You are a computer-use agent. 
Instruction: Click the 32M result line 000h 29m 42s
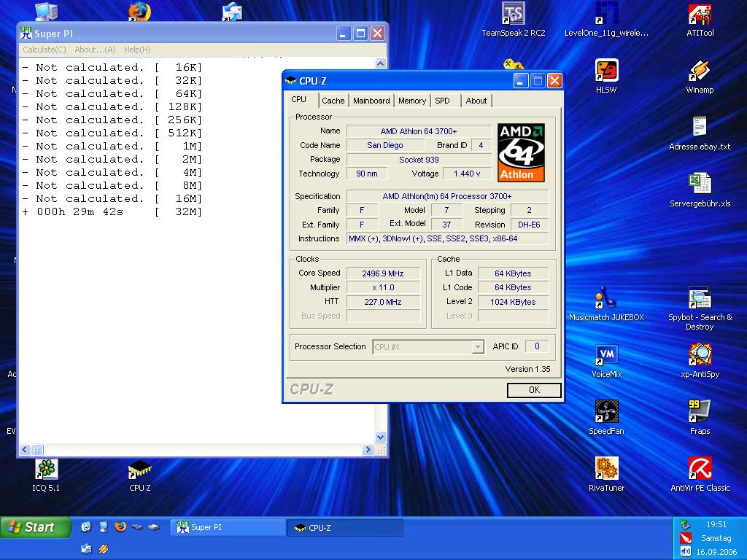tap(112, 212)
